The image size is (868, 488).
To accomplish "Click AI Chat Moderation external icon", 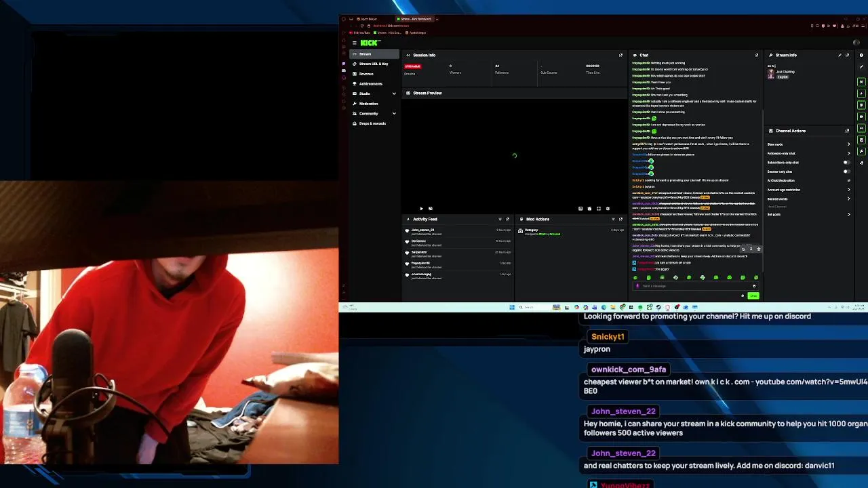I will 848,180.
